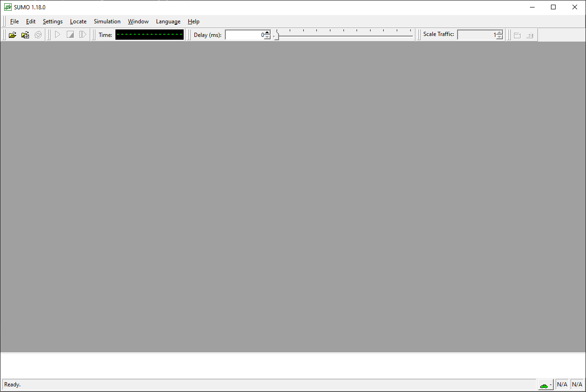Click the black Time display box
Image resolution: width=586 pixels, height=392 pixels.
[x=149, y=35]
